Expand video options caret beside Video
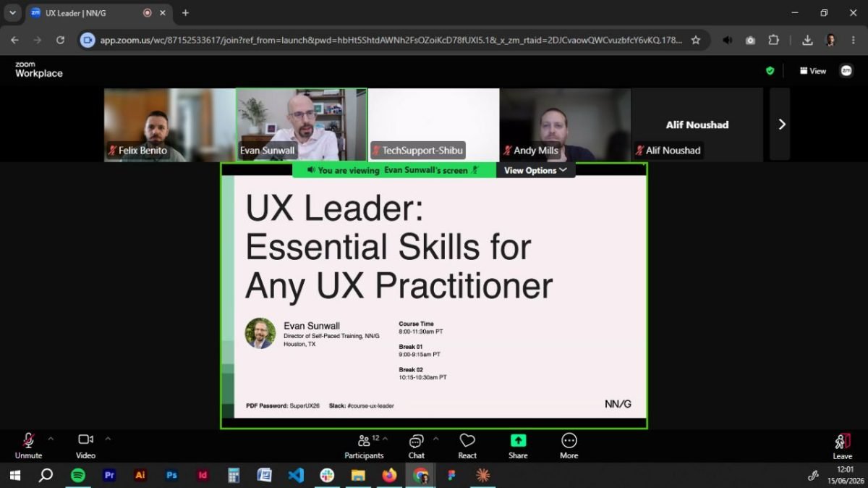 click(108, 439)
